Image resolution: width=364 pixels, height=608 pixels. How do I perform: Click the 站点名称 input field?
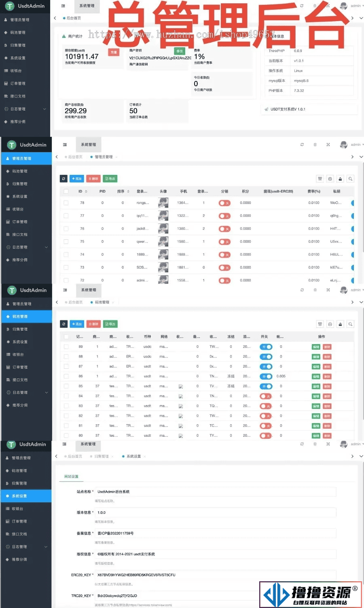(216, 492)
